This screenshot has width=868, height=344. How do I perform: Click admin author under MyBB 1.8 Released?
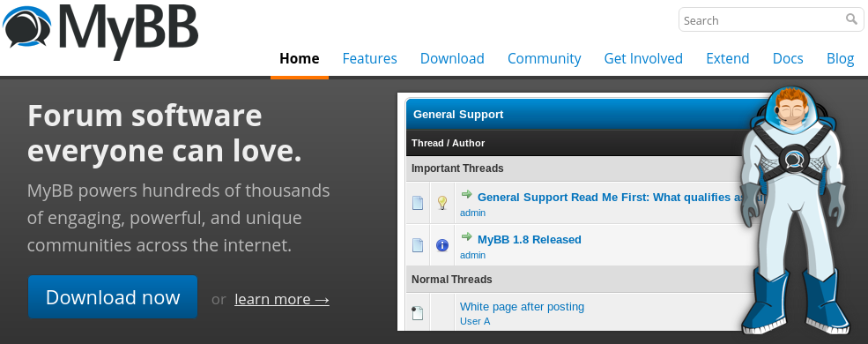coord(472,255)
